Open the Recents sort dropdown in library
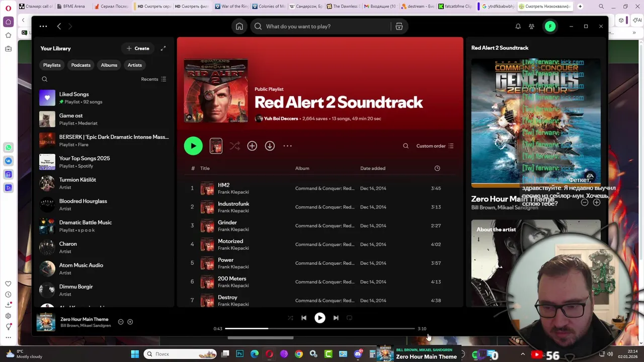Viewport: 644px width, 362px height. [153, 79]
